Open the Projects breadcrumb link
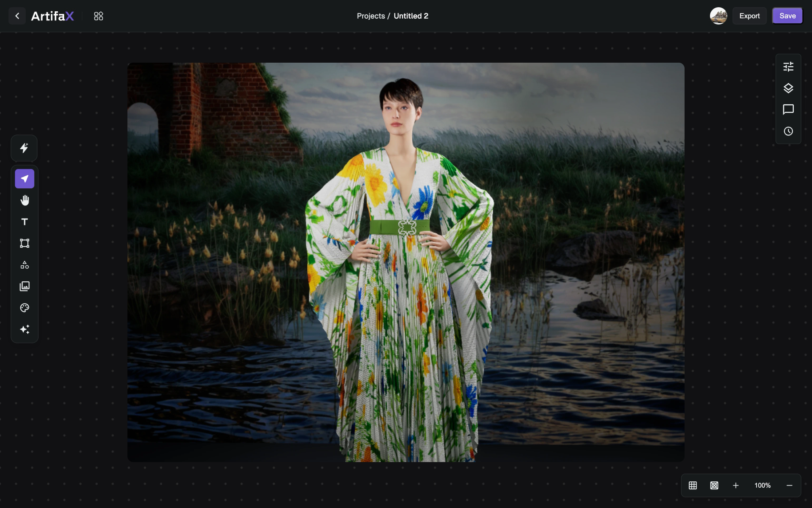This screenshot has height=508, width=812. coord(370,16)
